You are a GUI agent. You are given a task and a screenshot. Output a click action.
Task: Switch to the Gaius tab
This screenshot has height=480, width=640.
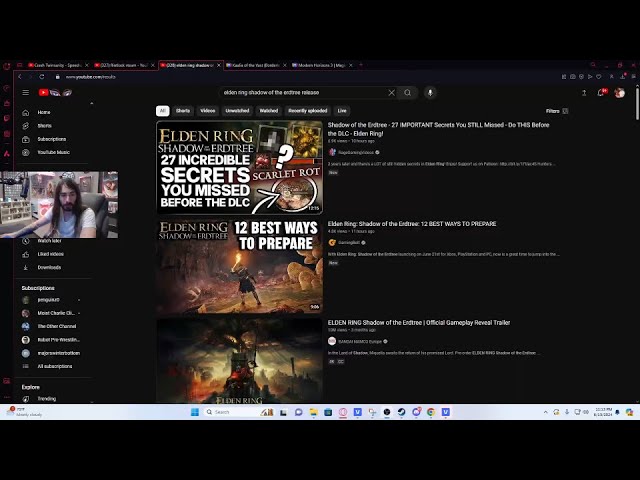(256, 65)
